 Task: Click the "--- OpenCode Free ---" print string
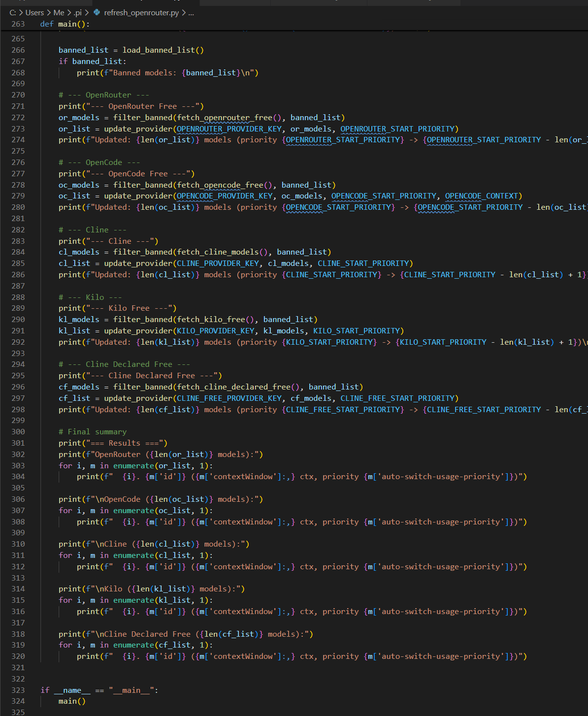pyautogui.click(x=138, y=174)
